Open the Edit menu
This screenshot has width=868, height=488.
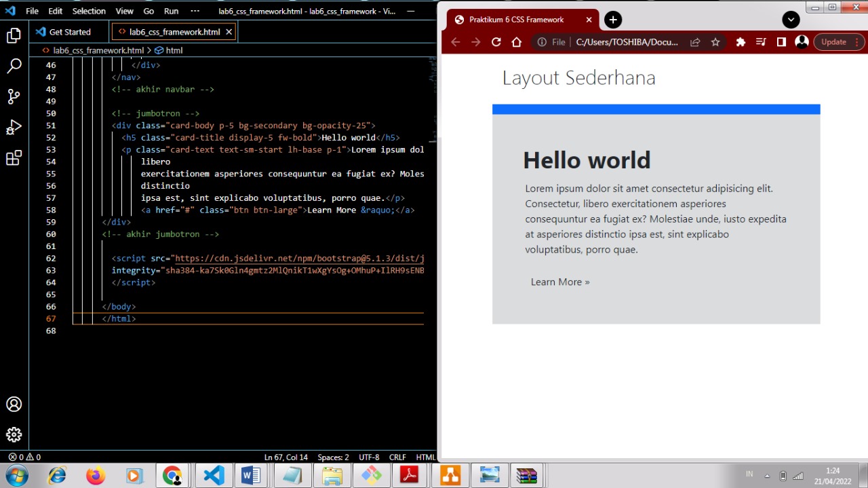click(x=56, y=11)
